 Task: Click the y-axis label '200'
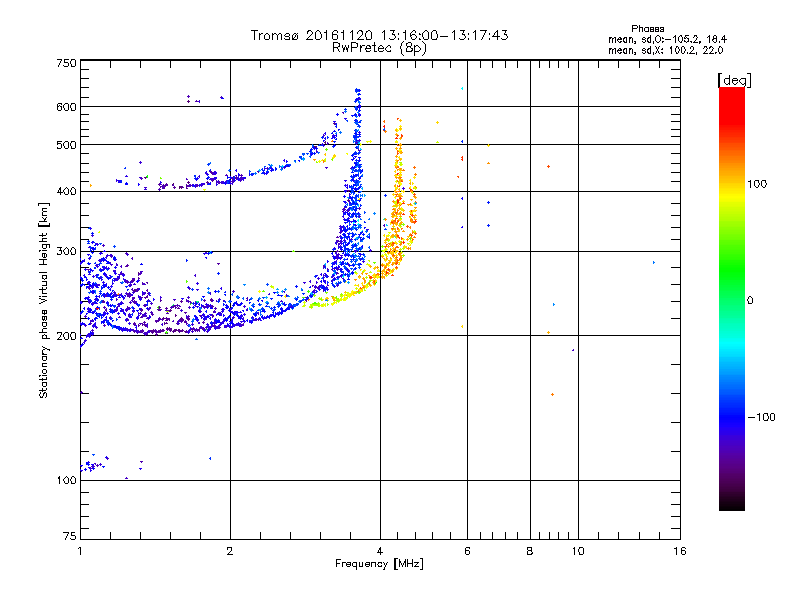point(66,336)
